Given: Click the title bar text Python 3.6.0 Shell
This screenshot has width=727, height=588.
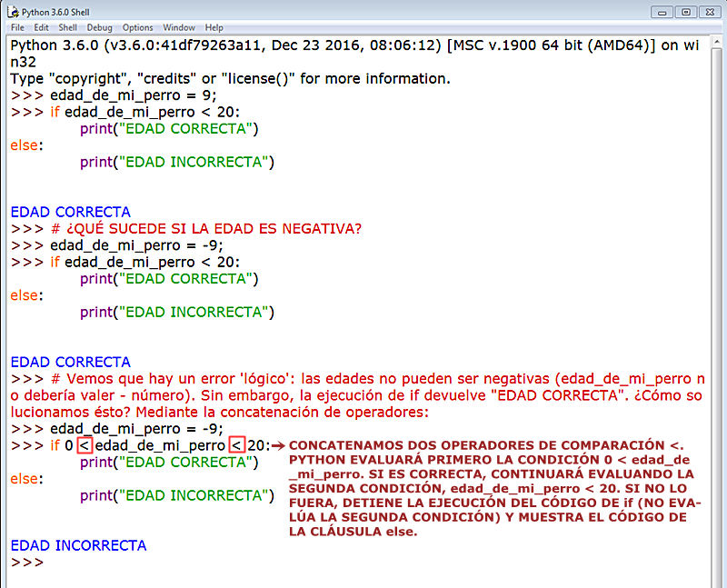Looking at the screenshot, I should pos(55,12).
